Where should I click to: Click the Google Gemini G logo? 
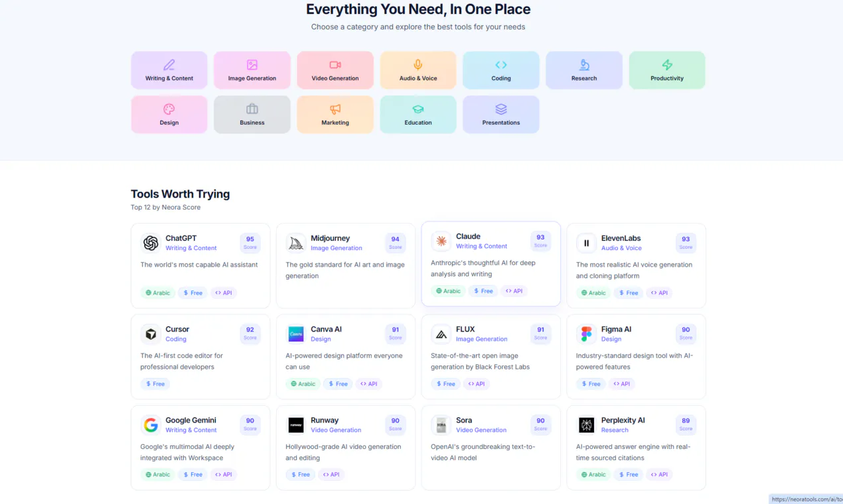click(x=151, y=425)
